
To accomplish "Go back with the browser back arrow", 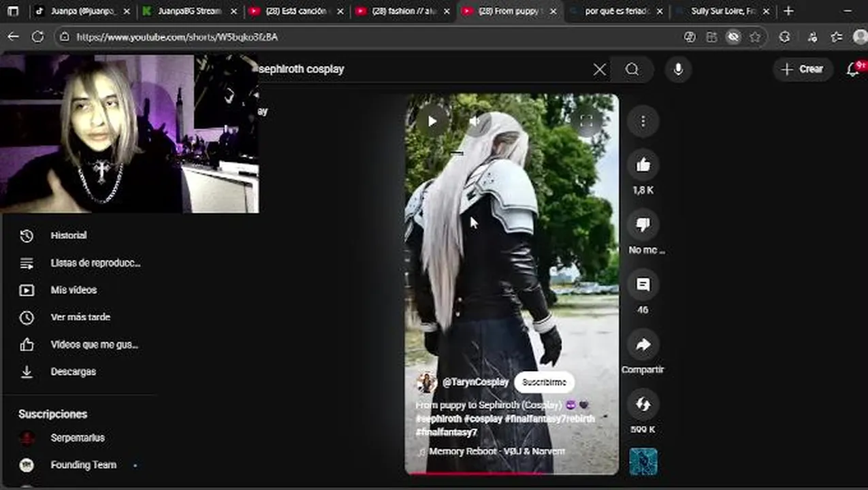I will coord(13,37).
